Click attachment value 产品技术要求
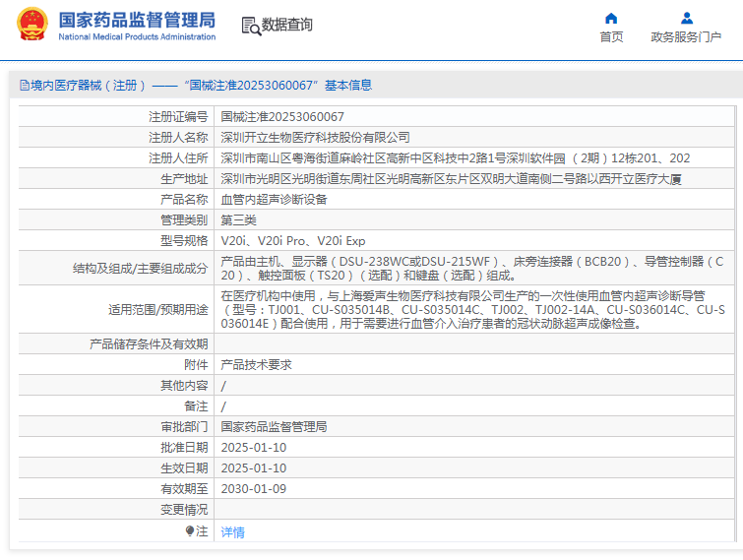This screenshot has height=560, width=743. pyautogui.click(x=256, y=365)
